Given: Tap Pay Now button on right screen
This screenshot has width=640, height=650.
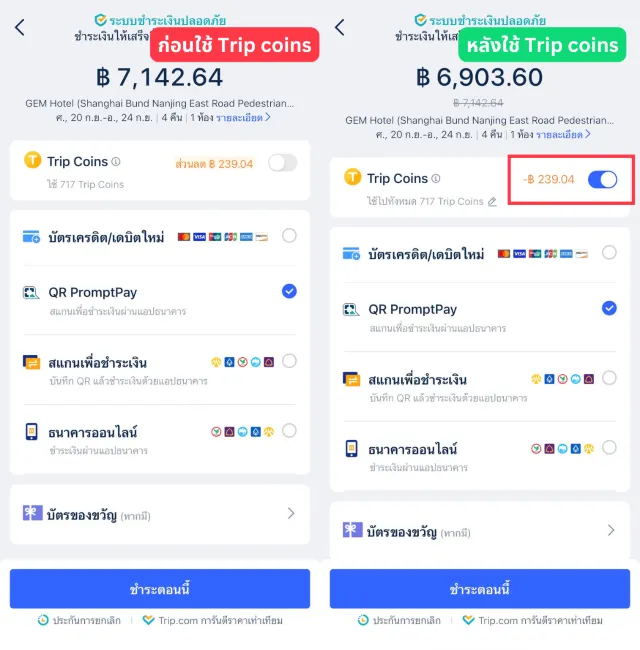Looking at the screenshot, I should point(480,589).
